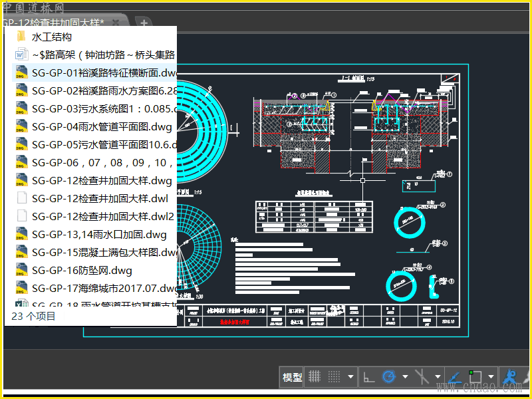Toggle snap mode dotted grid icon
The height and width of the screenshot is (399, 532).
click(334, 377)
